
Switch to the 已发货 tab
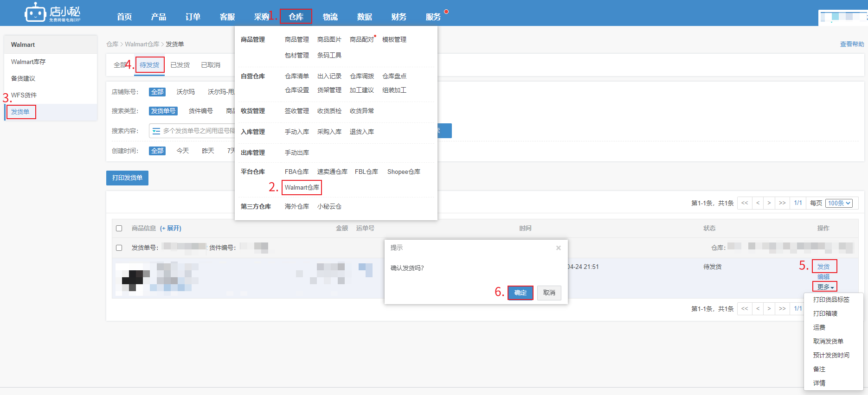click(180, 65)
